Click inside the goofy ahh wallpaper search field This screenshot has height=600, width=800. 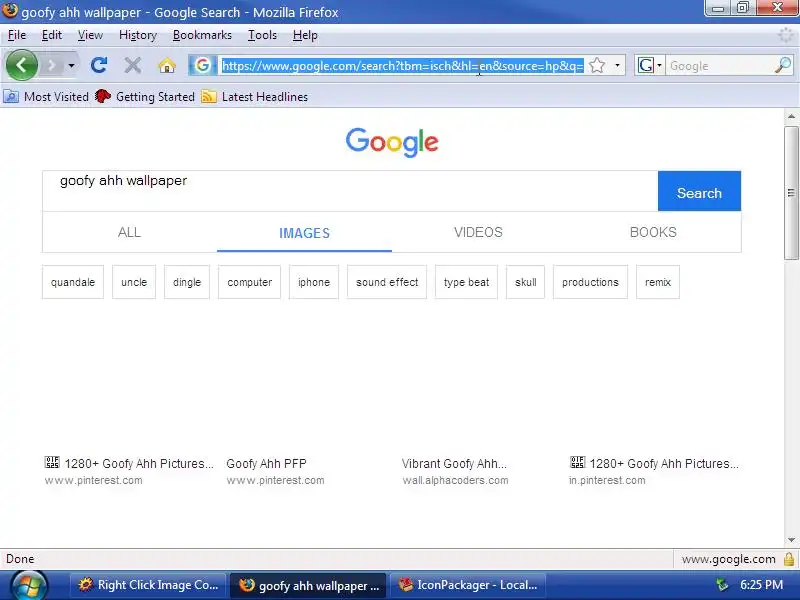[350, 191]
